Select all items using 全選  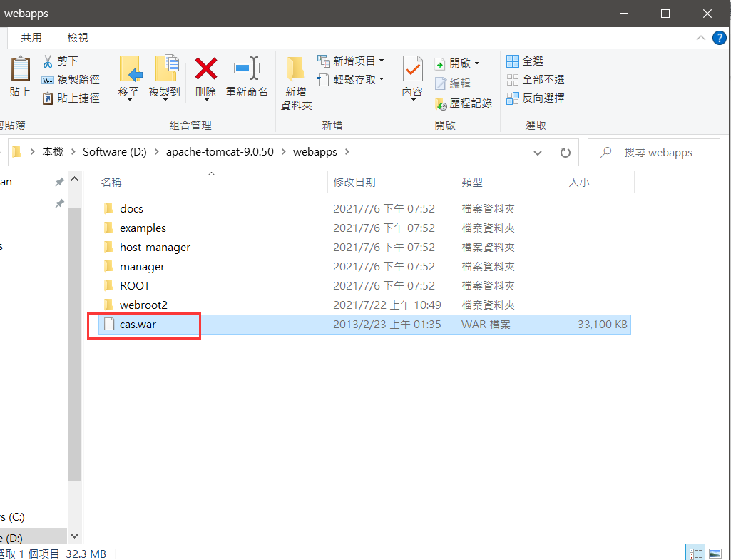coord(531,62)
